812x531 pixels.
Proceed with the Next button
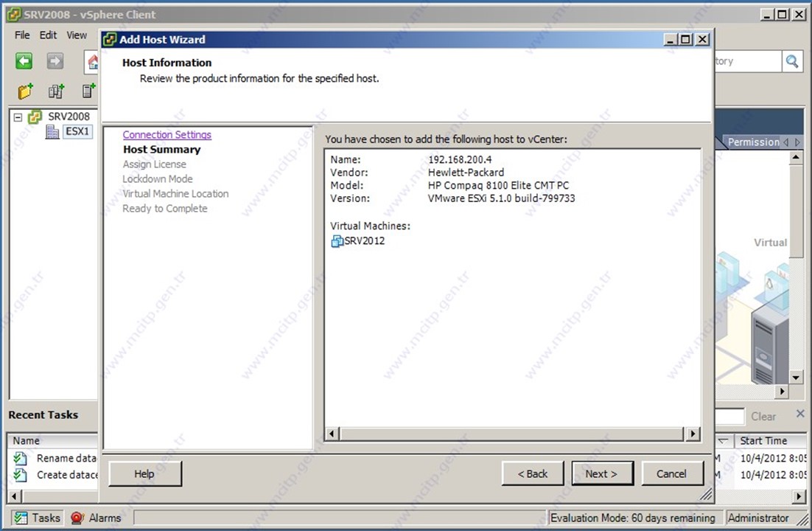(x=602, y=474)
